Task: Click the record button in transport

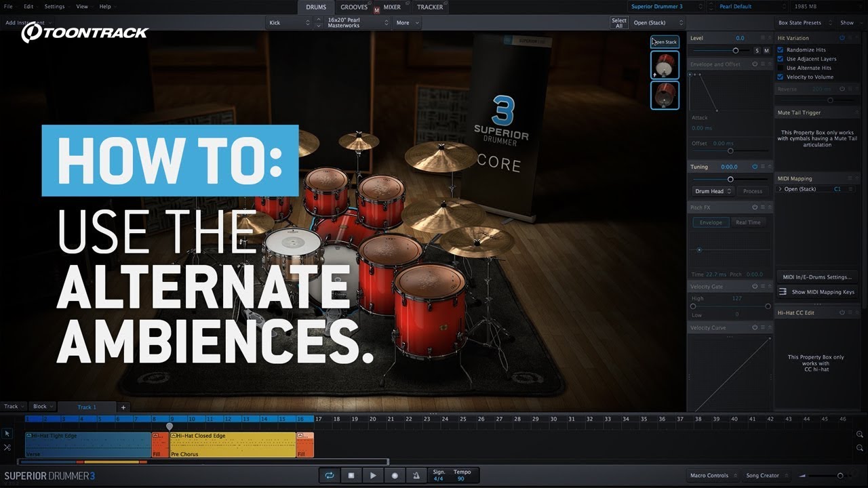Action: 395,476
